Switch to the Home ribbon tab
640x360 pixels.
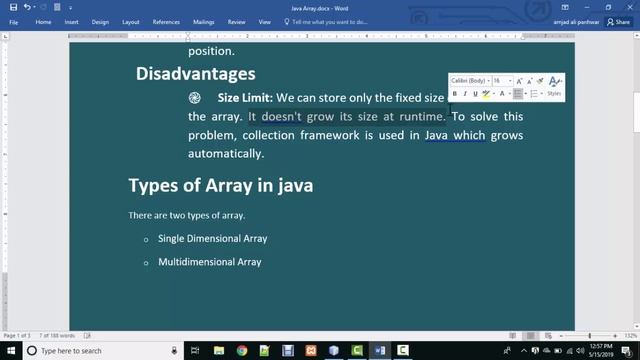(x=43, y=22)
